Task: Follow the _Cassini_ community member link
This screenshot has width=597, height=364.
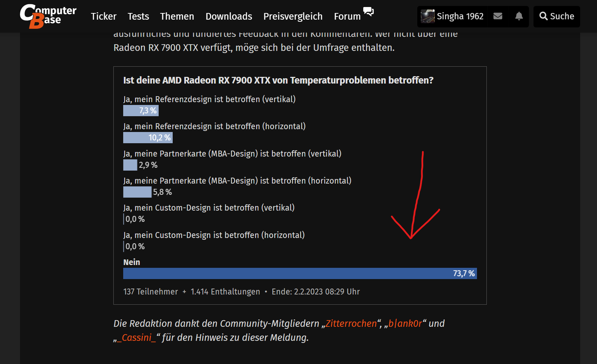Action: 137,337
